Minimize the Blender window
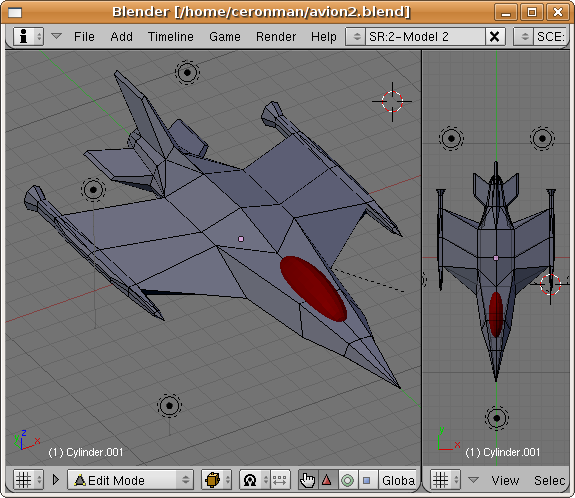The width and height of the screenshot is (575, 498). (506, 13)
